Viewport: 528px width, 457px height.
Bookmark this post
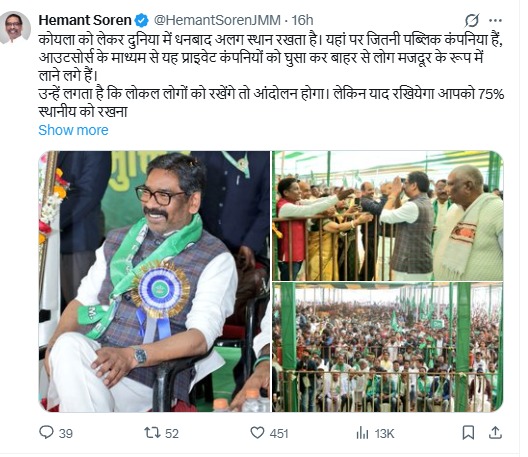click(x=468, y=432)
